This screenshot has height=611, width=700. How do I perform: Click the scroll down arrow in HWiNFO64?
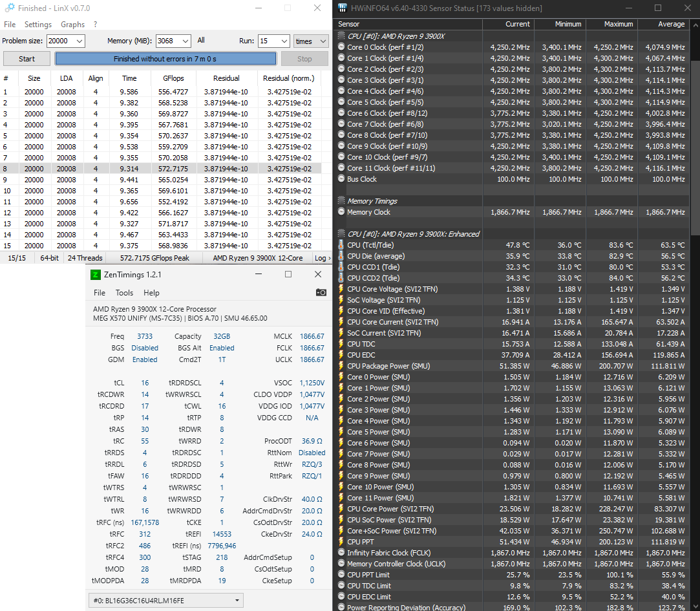(x=695, y=606)
